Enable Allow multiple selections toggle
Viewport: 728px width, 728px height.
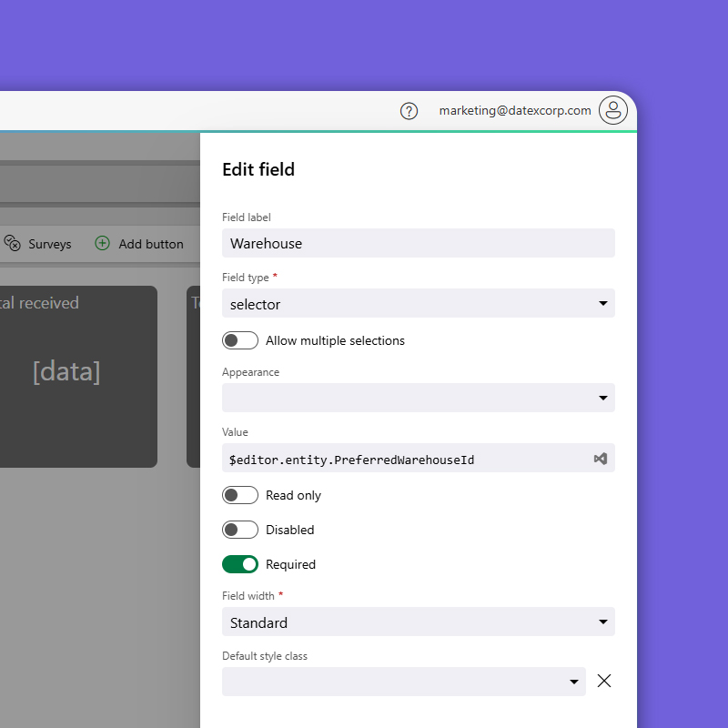[240, 340]
